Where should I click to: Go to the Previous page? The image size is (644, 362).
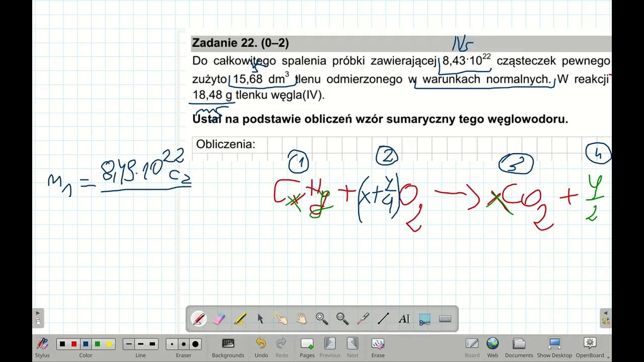[330, 347]
